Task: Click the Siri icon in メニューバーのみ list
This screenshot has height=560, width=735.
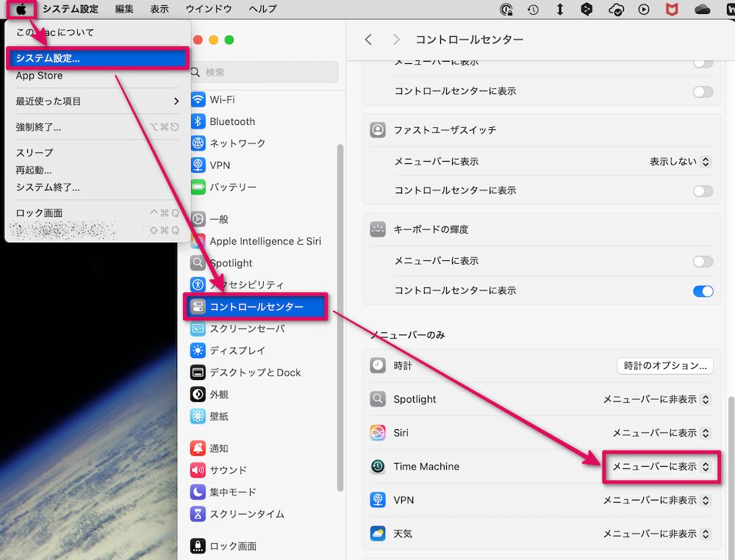Action: click(x=378, y=433)
